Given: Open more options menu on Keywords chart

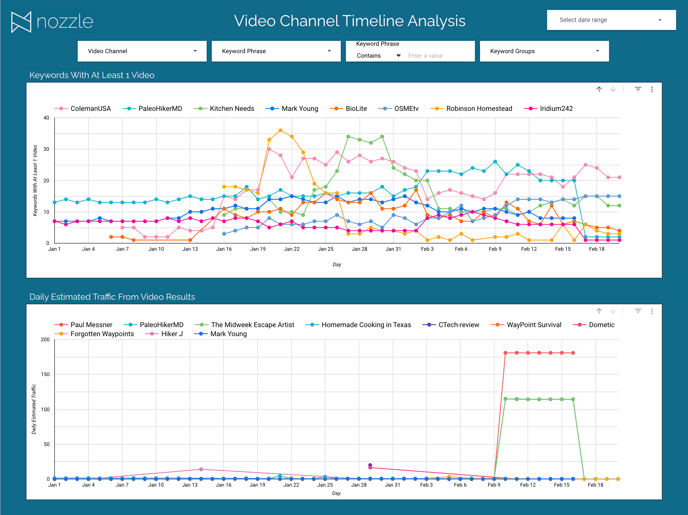Looking at the screenshot, I should [652, 89].
